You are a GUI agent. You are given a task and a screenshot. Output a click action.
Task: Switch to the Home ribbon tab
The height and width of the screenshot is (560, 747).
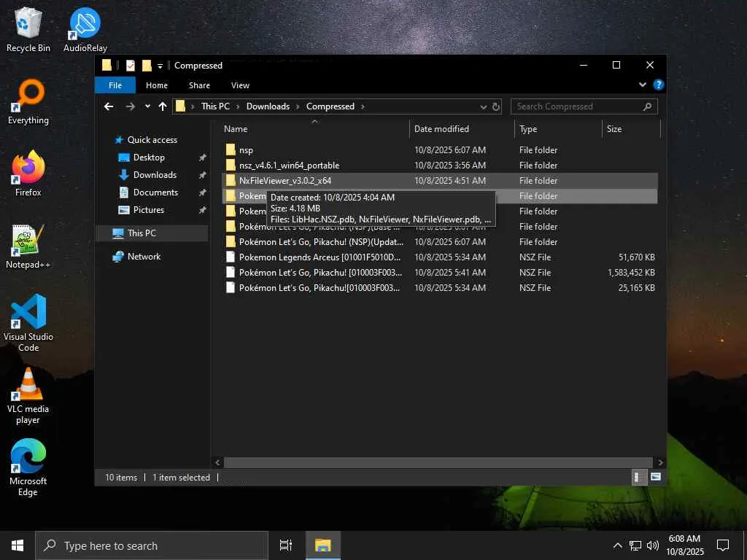coord(157,85)
